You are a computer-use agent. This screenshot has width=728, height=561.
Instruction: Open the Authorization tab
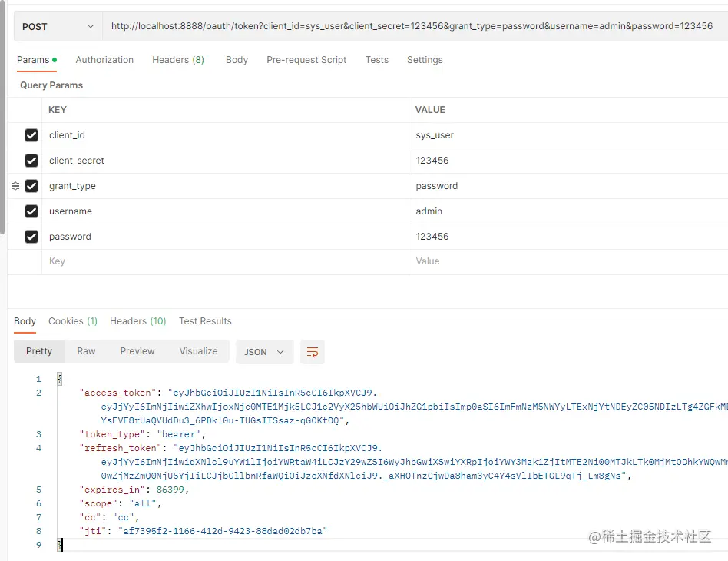104,60
